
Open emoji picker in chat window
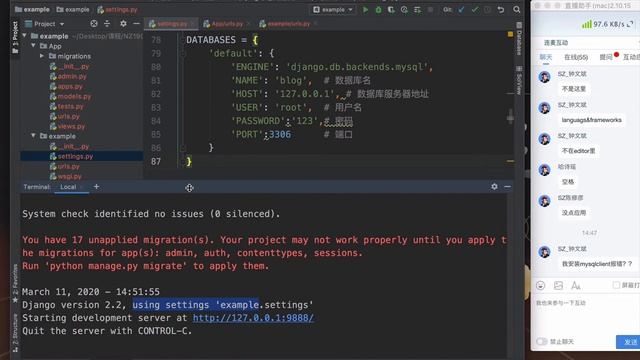click(540, 285)
